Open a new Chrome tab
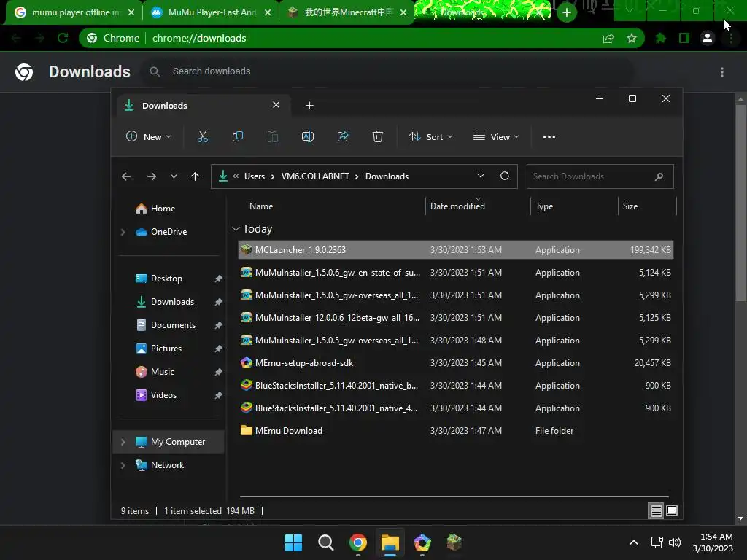This screenshot has width=747, height=560. coord(567,12)
